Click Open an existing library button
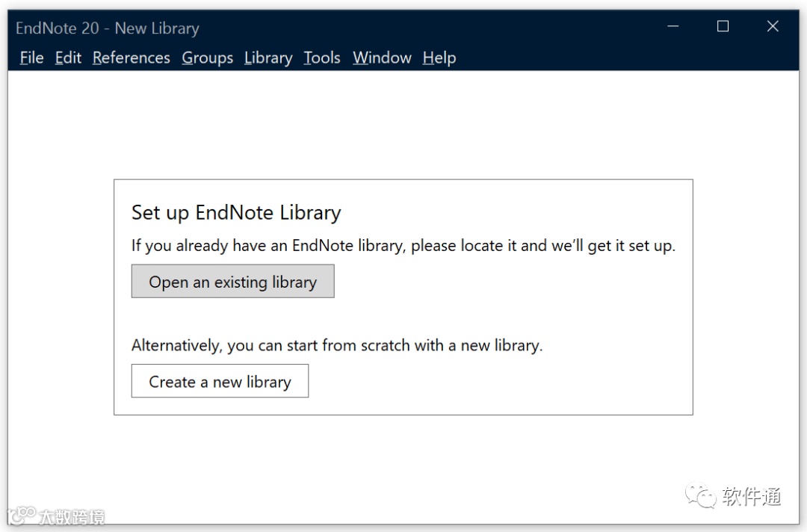 [x=232, y=281]
